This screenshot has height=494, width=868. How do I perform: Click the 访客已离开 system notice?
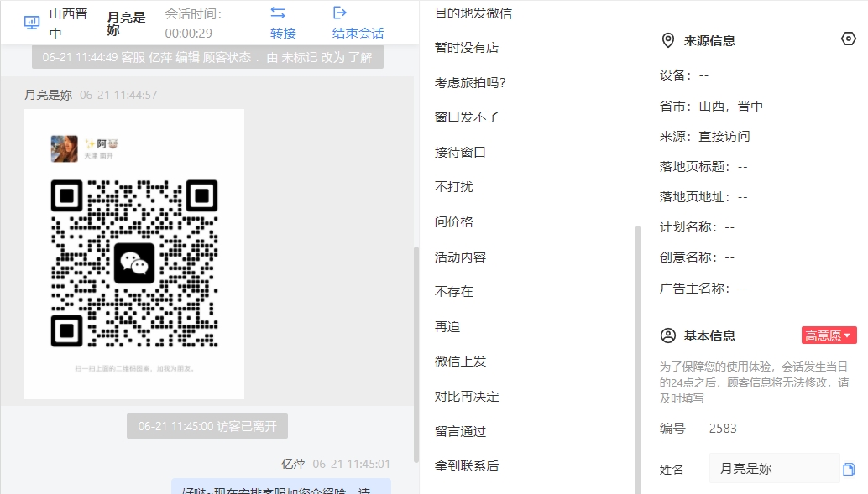[x=207, y=427]
